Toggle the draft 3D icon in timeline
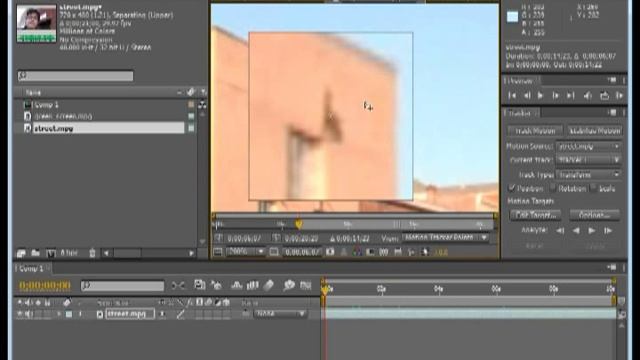Image resolution: width=640 pixels, height=360 pixels. pos(217,285)
